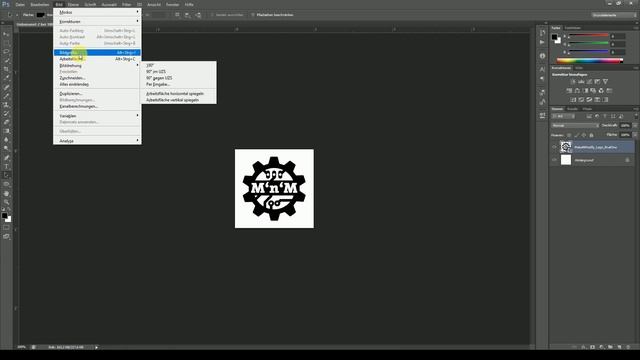Click the blue channel slider

pyautogui.click(x=588, y=52)
